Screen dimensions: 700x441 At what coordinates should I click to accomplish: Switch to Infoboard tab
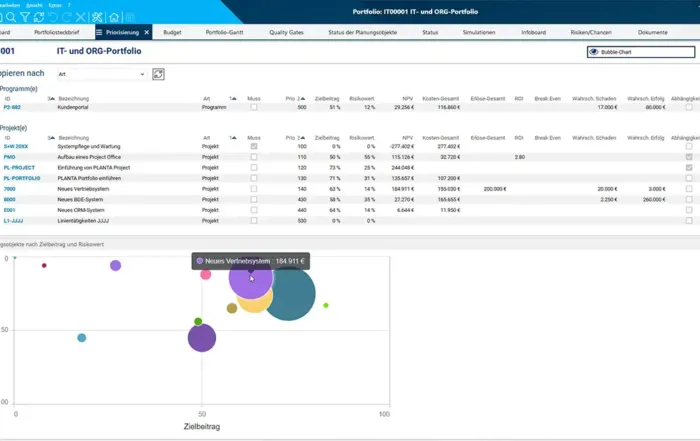pos(533,32)
